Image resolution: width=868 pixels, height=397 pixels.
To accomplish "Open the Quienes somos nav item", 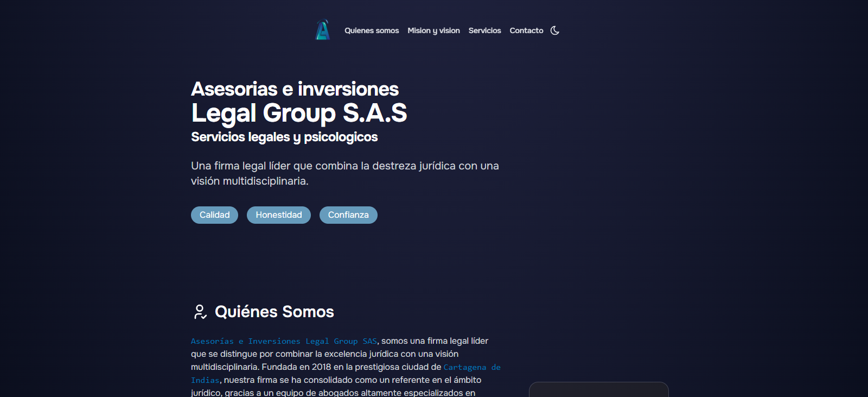I will [372, 30].
